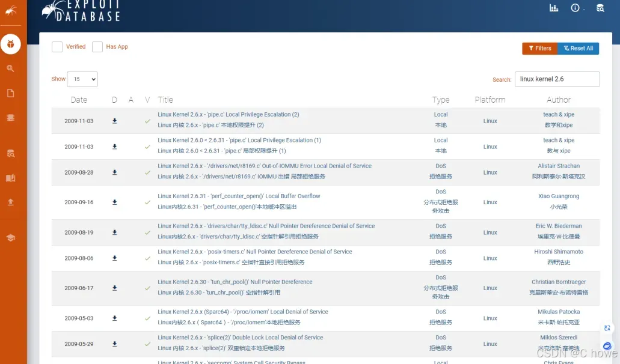The width and height of the screenshot is (620, 364).
Task: Click verified checkmark of pipe.c (2) row
Action: [147, 121]
